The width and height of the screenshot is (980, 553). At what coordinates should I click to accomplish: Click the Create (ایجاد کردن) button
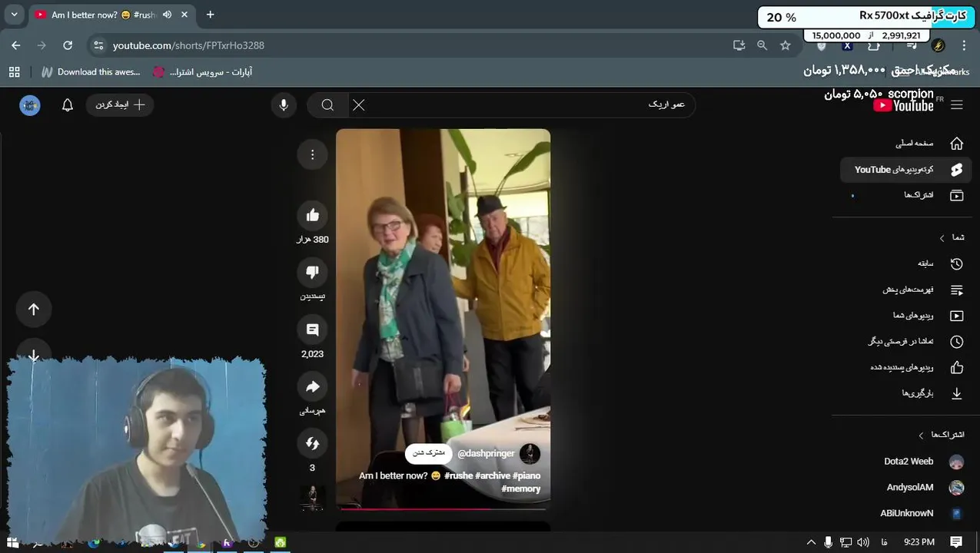coord(120,104)
